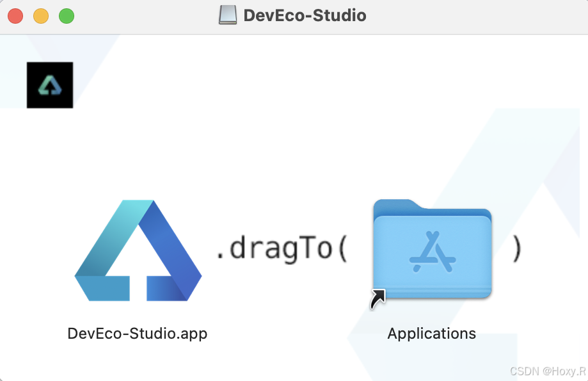Select the DevEco-Studio.app triangle icon

tap(138, 250)
